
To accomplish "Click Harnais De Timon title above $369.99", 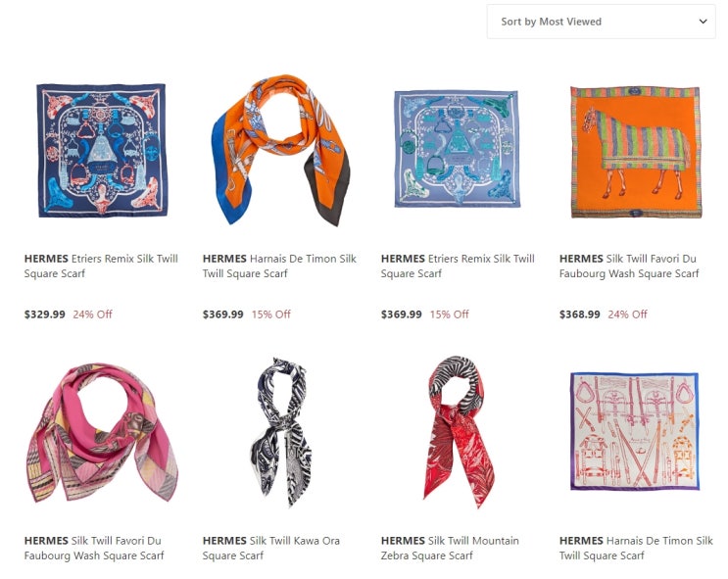I will click(x=279, y=266).
